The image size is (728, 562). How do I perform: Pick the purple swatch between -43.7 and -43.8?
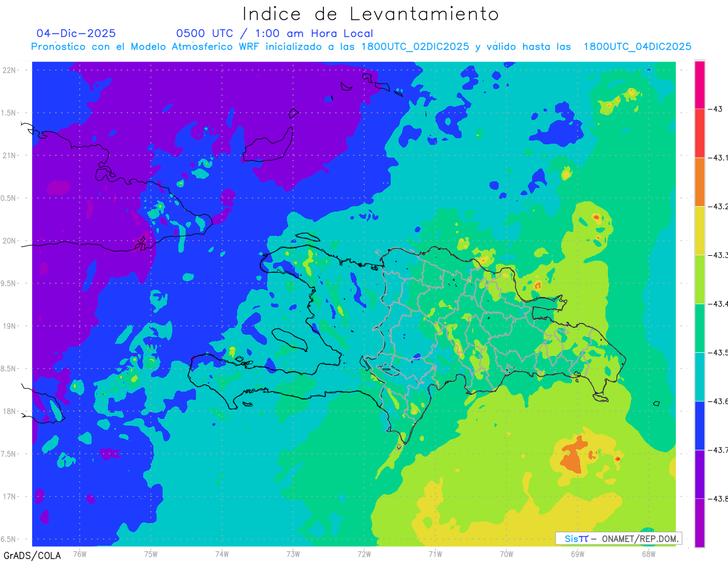click(699, 474)
